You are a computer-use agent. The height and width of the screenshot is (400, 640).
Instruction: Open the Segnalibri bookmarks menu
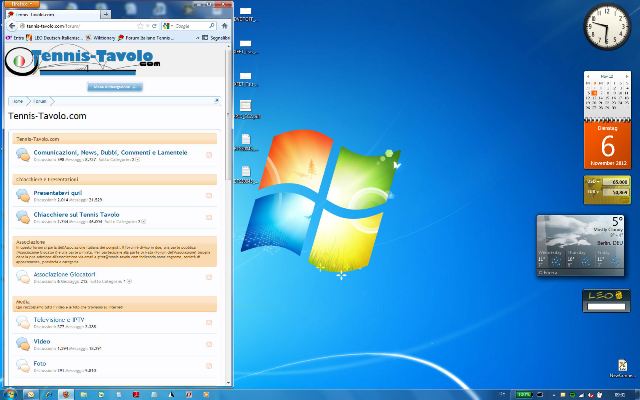click(217, 38)
